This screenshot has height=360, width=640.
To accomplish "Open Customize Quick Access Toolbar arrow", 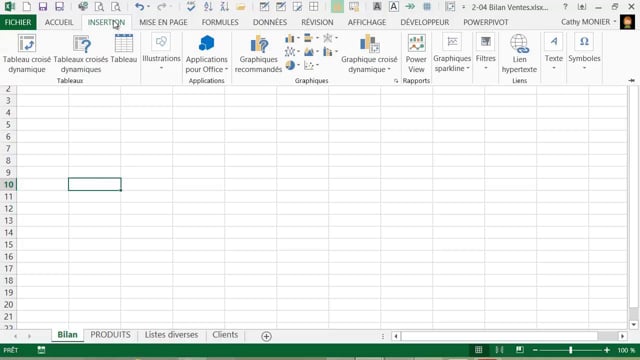I will click(x=463, y=7).
